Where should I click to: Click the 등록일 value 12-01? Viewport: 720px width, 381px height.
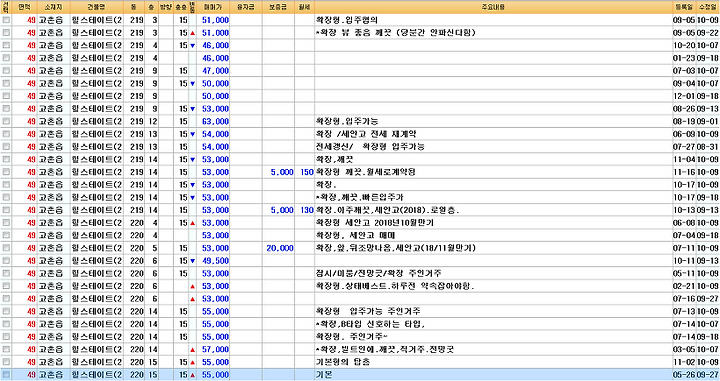[x=684, y=96]
